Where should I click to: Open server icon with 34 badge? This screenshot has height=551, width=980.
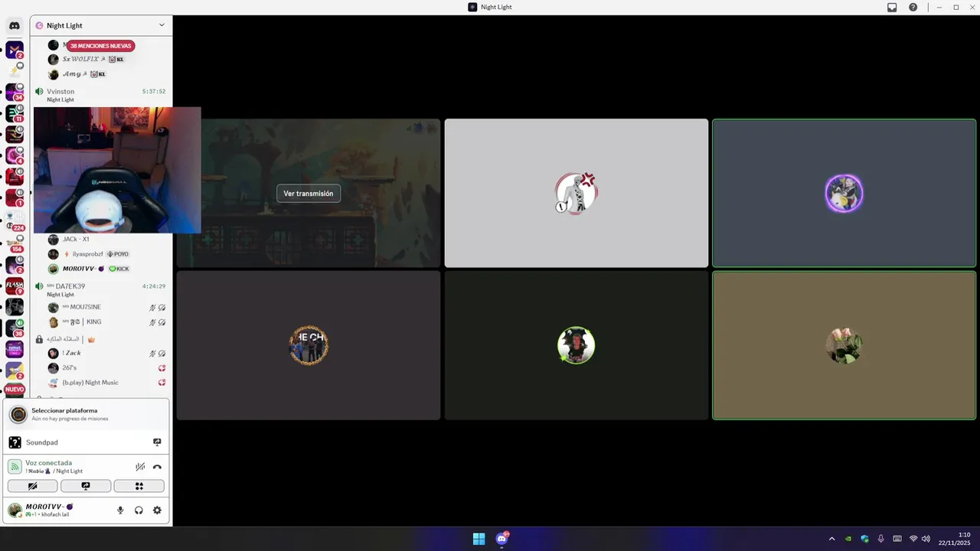(15, 93)
